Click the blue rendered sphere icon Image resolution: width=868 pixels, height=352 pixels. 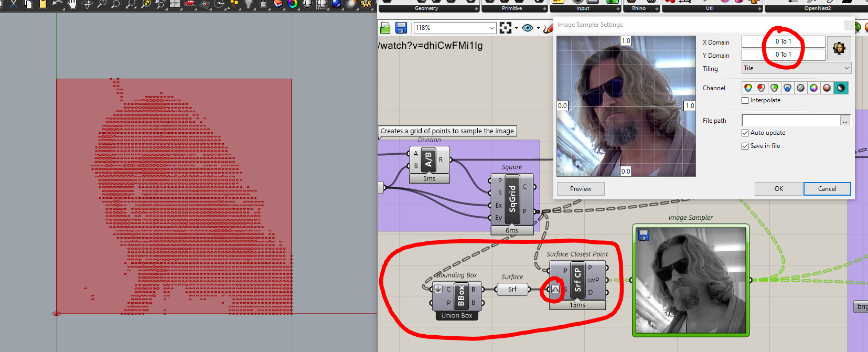(336, 3)
